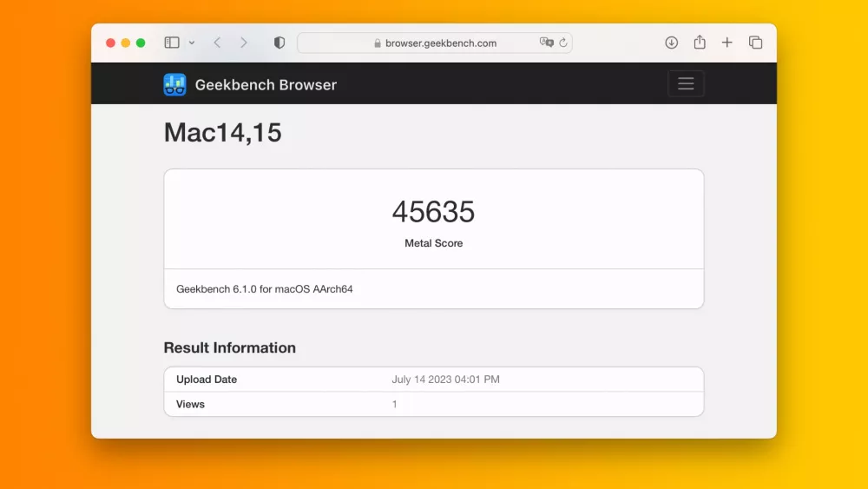868x489 pixels.
Task: Maximize the window with green button
Action: coord(141,43)
